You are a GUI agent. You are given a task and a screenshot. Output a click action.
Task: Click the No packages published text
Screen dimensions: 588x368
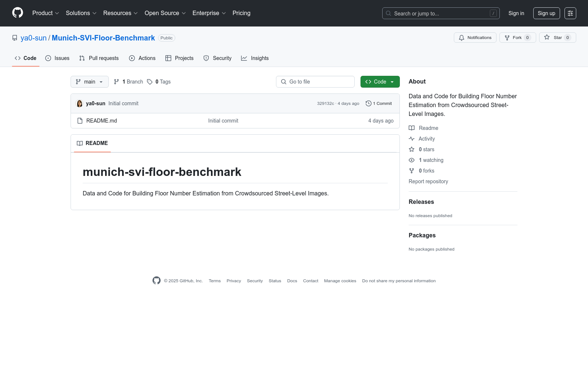[431, 249]
